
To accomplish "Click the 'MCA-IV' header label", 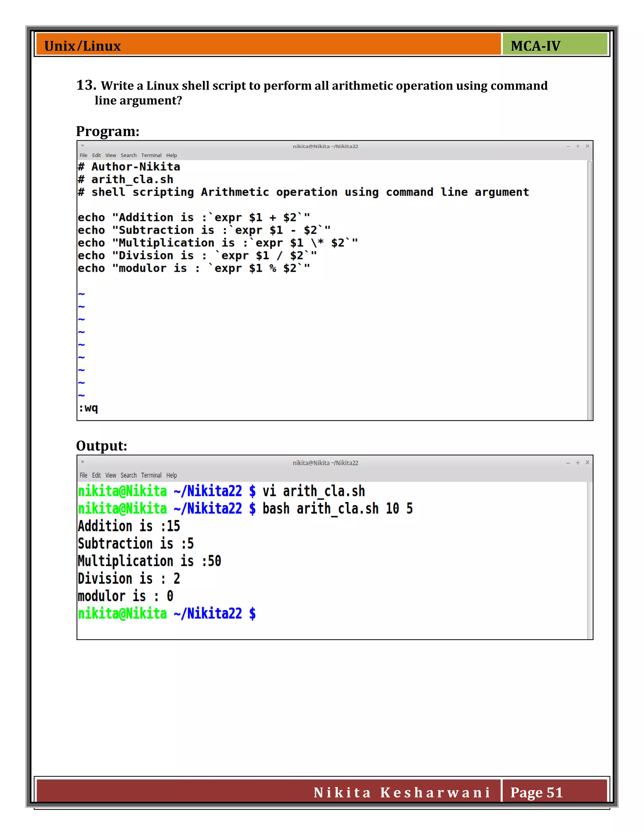I will 535,46.
